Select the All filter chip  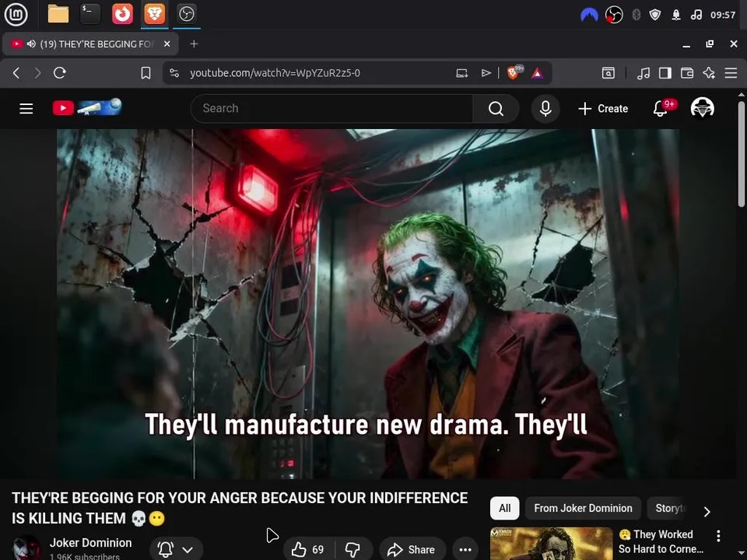(x=504, y=508)
